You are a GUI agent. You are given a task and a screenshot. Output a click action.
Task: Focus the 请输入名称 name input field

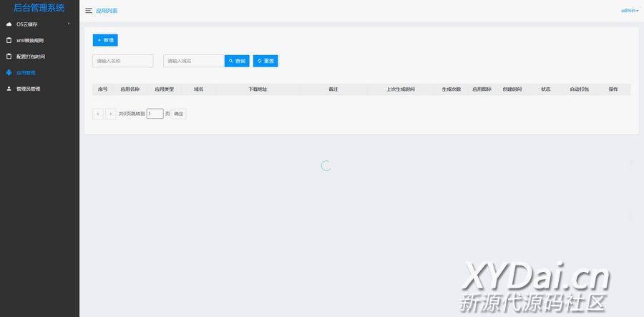123,61
